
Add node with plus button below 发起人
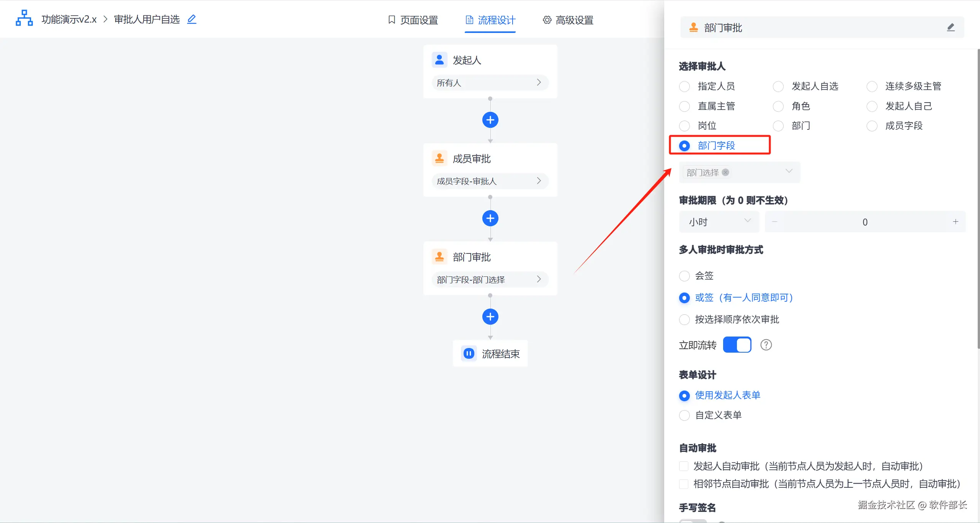coord(490,120)
